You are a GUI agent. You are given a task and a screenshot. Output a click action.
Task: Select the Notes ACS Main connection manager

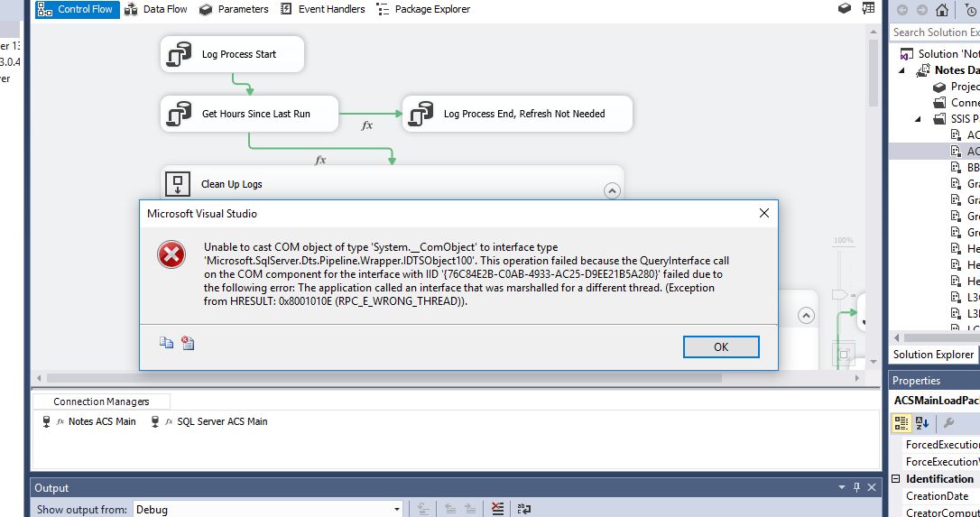[88, 421]
